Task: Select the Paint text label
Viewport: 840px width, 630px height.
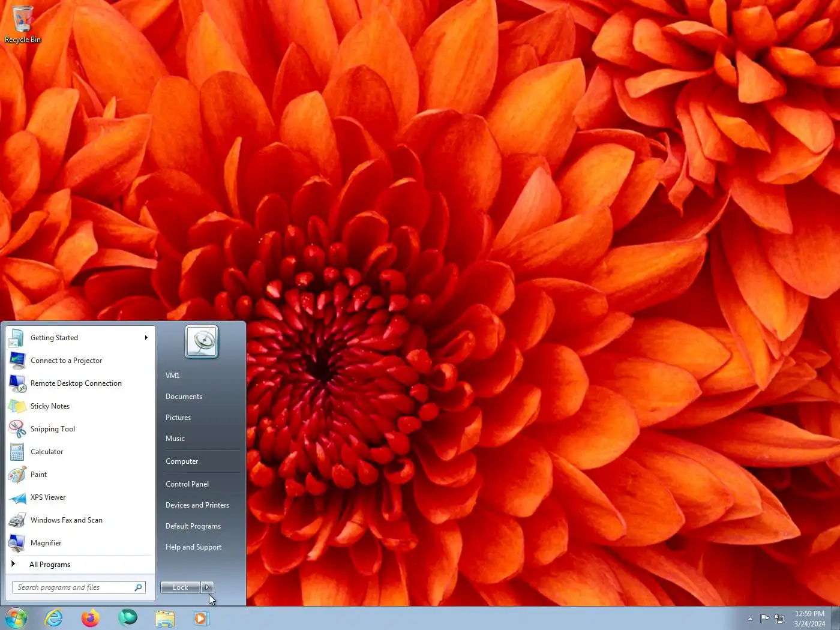Action: (x=38, y=475)
